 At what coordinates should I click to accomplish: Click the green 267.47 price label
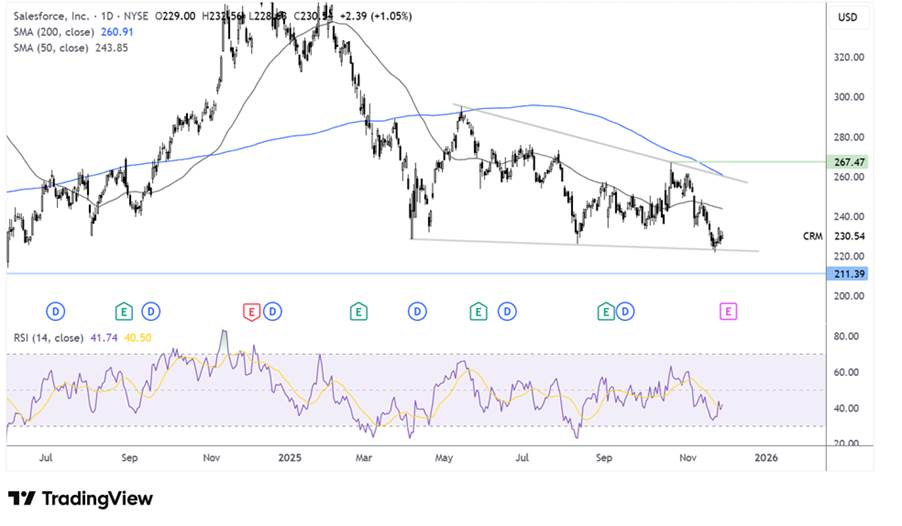(x=849, y=162)
